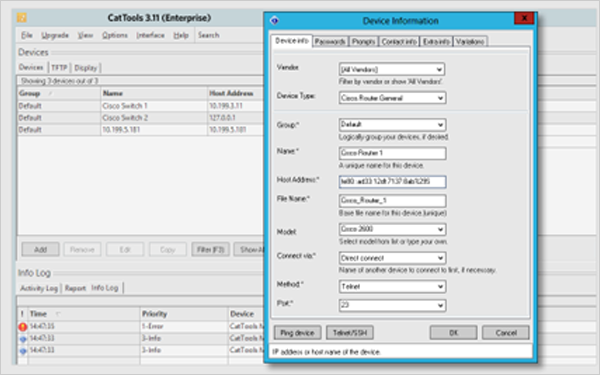The width and height of the screenshot is (600, 375).
Task: Open the Options menu
Action: (x=114, y=35)
